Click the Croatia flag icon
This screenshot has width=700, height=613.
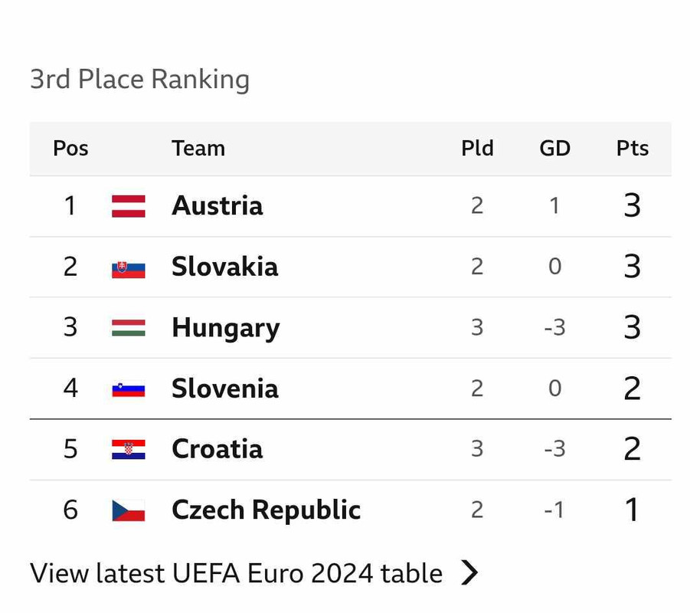point(128,449)
